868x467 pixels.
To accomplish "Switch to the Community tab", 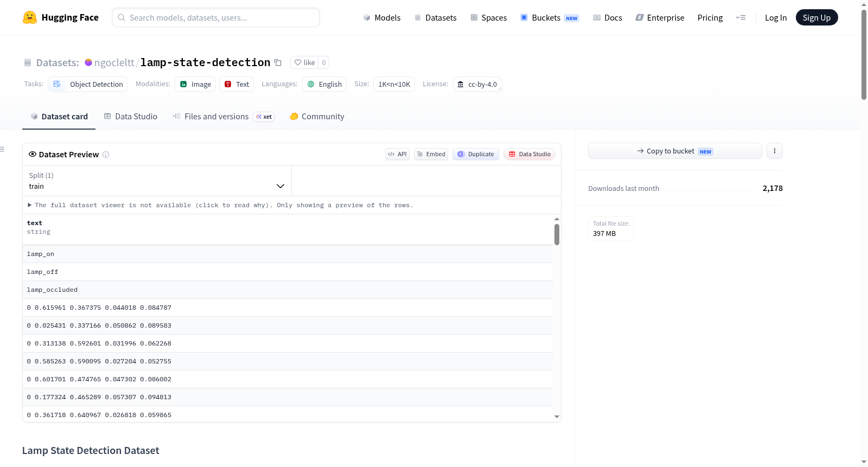I will 317,117.
